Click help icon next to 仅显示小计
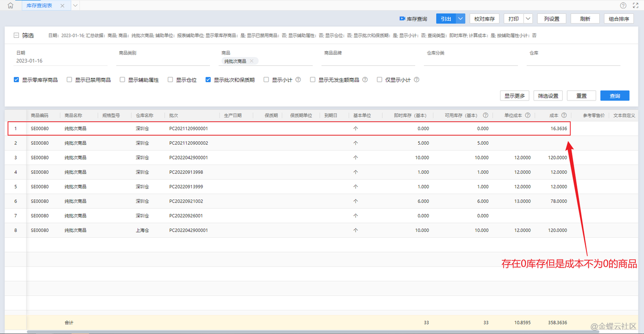Screen dimensions: 644x334 coord(416,80)
